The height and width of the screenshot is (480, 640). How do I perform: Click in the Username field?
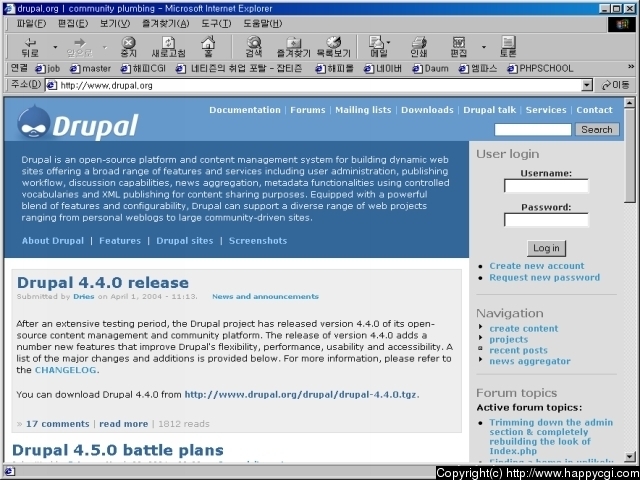[x=546, y=186]
